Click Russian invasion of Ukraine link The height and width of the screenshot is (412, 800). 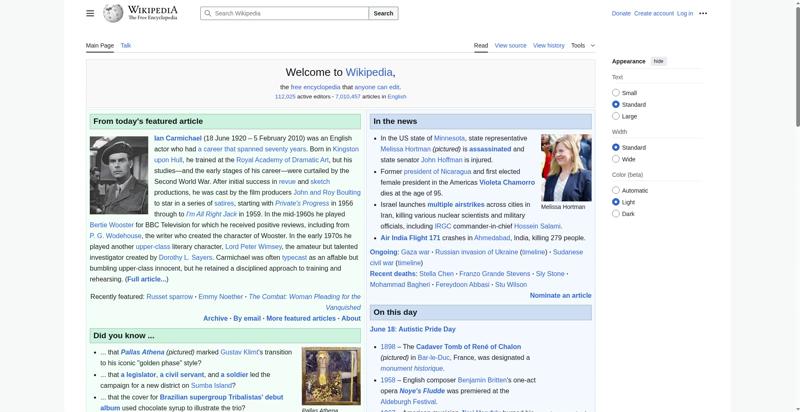click(x=477, y=252)
